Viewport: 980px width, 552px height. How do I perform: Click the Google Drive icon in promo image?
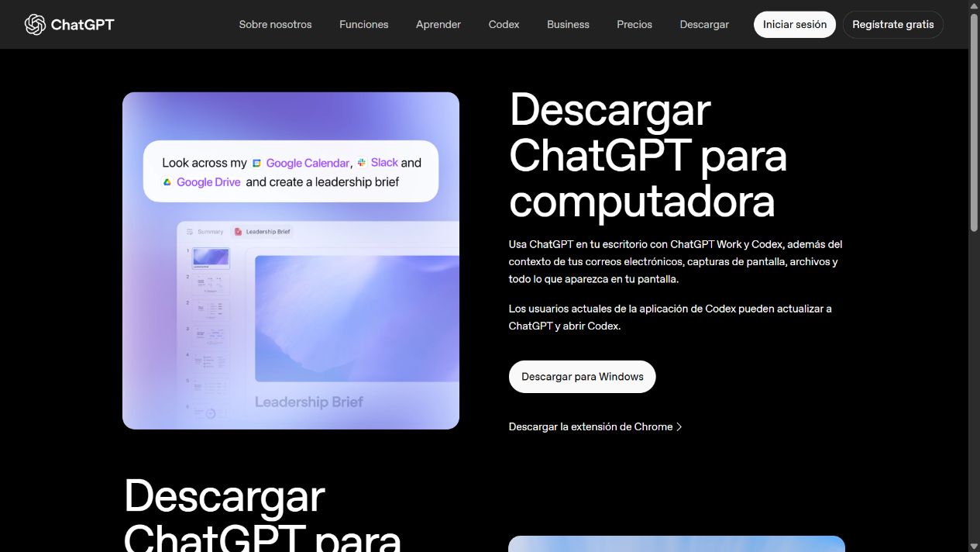click(x=167, y=182)
